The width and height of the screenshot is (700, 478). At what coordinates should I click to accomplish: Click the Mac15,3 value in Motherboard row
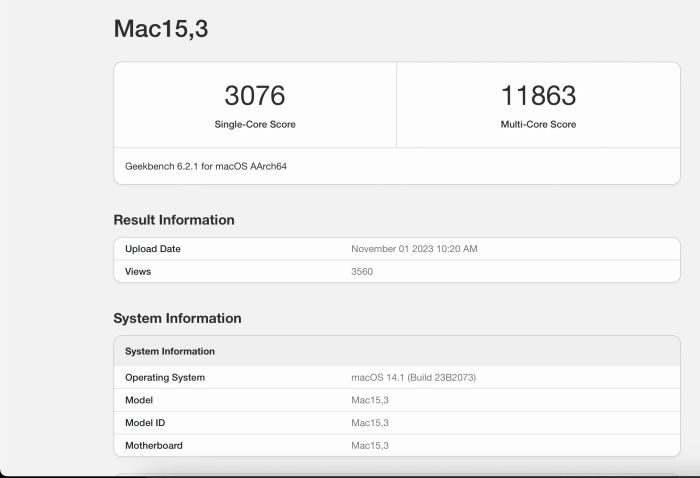[x=369, y=445]
